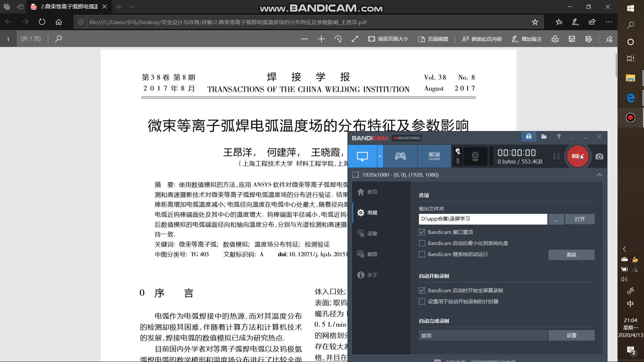The width and height of the screenshot is (644, 362).
Task: Search in the PDF with magnifier icon
Action: coord(58,39)
